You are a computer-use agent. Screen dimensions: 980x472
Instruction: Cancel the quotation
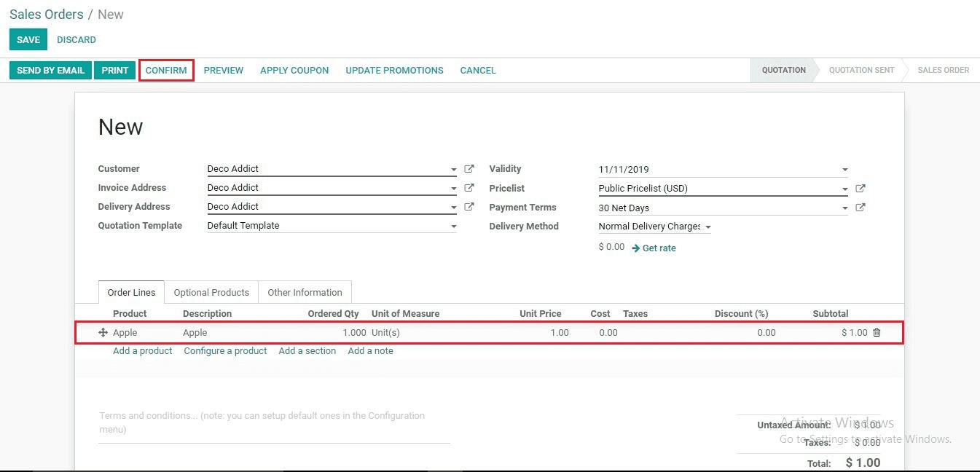click(478, 71)
